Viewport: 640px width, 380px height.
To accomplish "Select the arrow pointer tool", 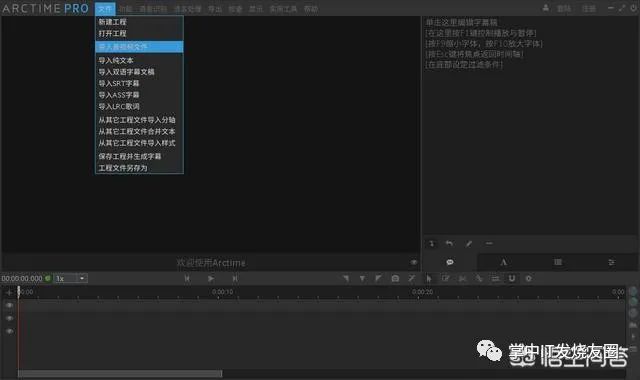I will (429, 279).
